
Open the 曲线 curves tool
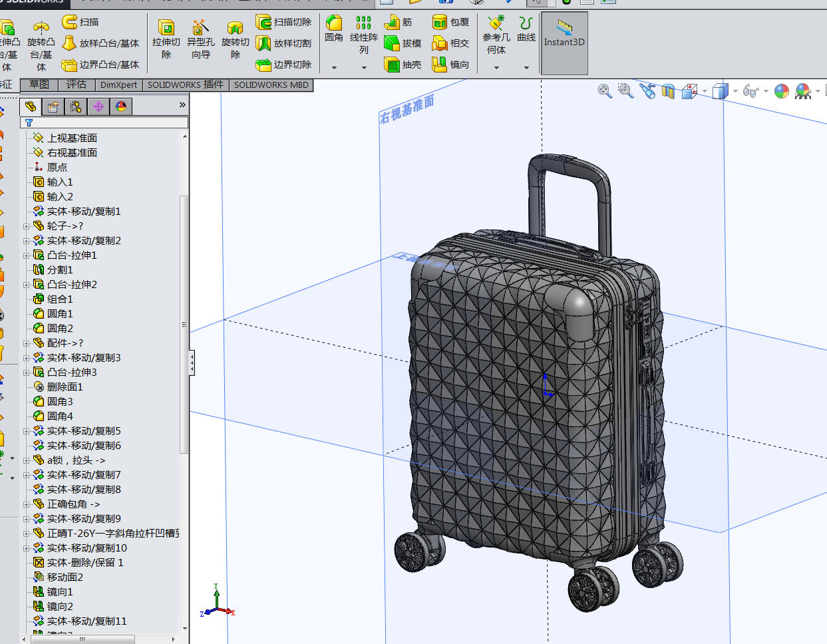pyautogui.click(x=526, y=29)
